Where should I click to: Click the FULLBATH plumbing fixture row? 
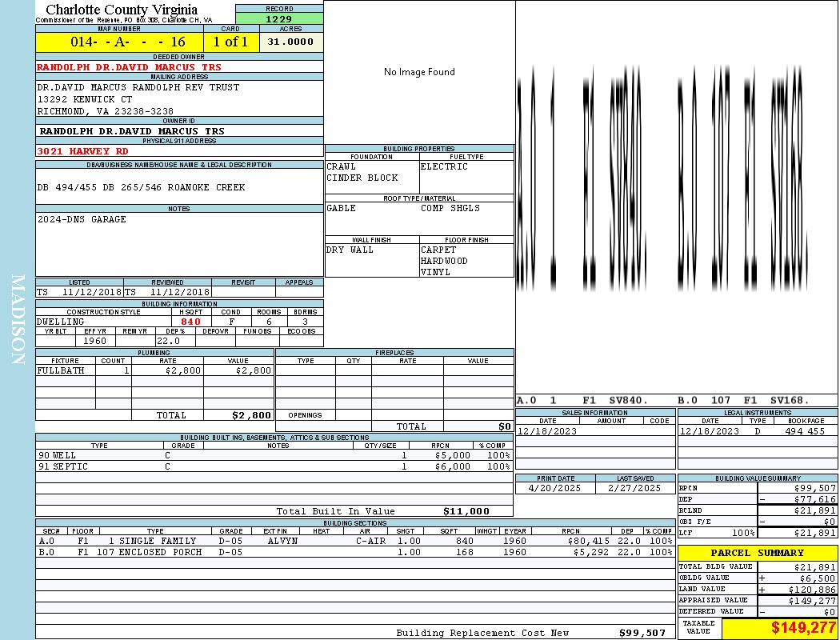tap(154, 370)
